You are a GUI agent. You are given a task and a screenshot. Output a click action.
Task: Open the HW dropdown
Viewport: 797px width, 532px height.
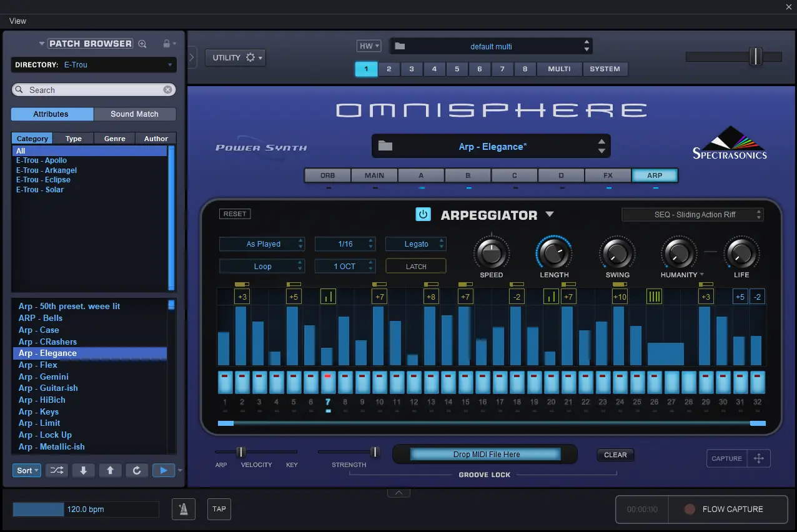[x=369, y=46]
